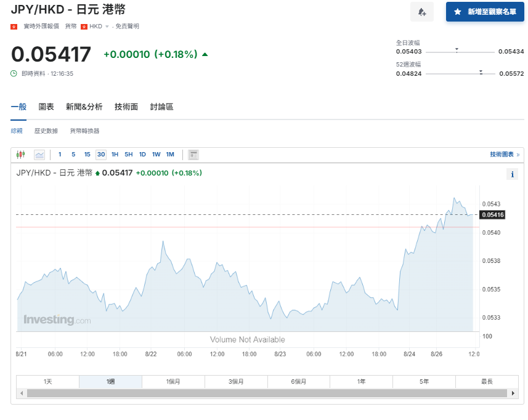Image resolution: width=528 pixels, height=420 pixels.
Task: Select the 1H interval
Action: click(115, 155)
